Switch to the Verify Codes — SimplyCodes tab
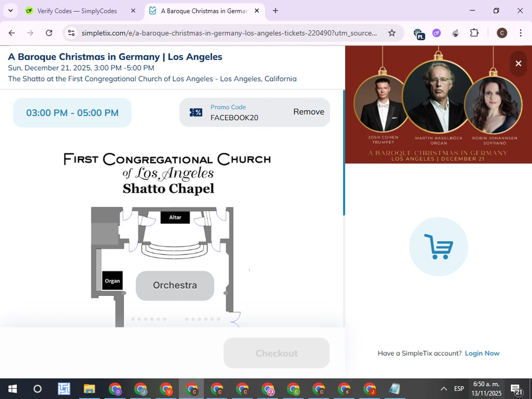 (77, 11)
